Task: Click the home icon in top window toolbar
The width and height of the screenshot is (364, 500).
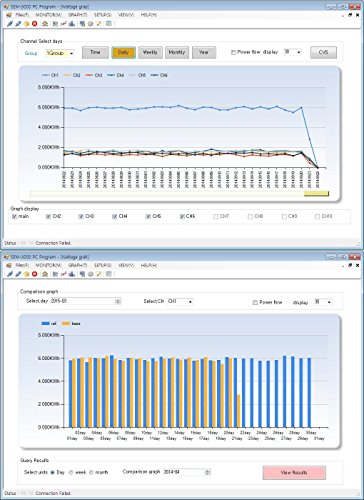Action: point(45,24)
